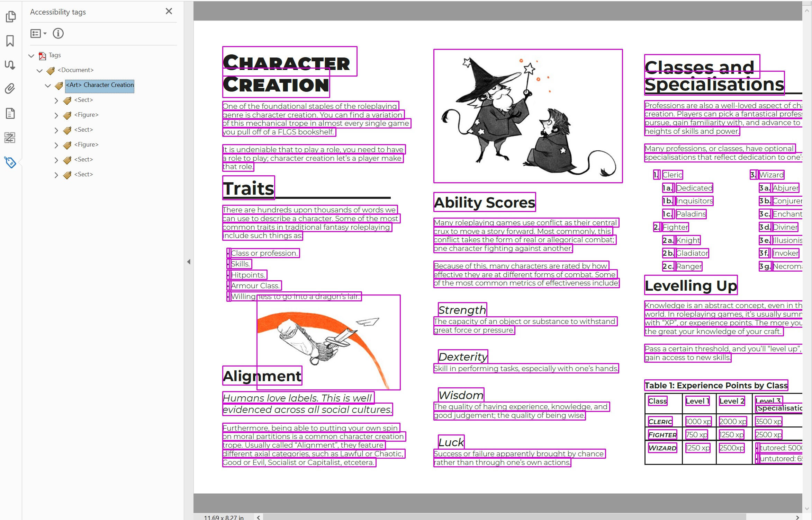Screen dimensions: 812x520
Task: Open the Attachments panel
Action: coord(10,89)
